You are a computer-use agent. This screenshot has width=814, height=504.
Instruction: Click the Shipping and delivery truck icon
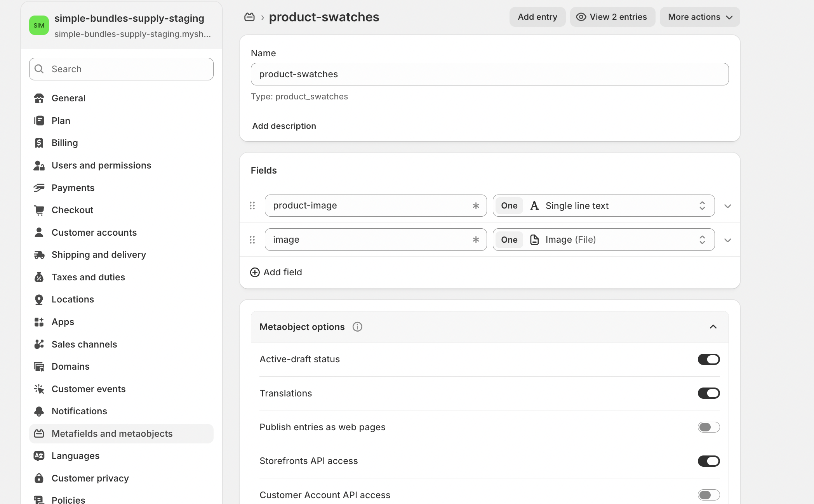(x=39, y=255)
